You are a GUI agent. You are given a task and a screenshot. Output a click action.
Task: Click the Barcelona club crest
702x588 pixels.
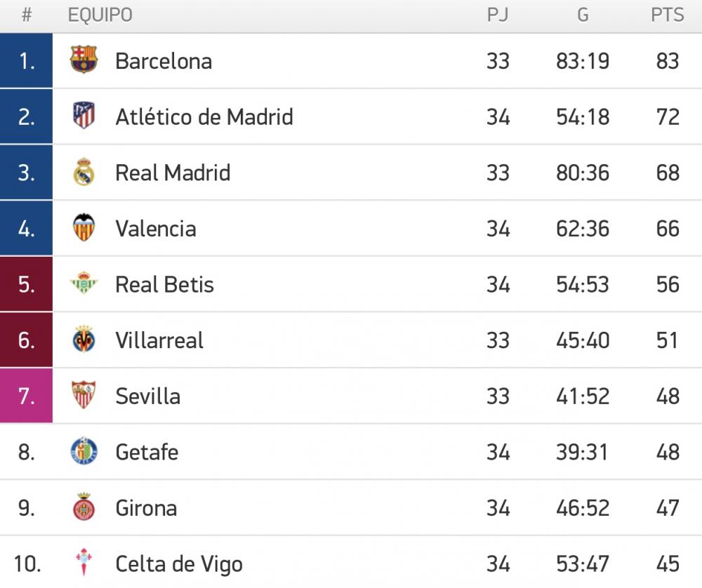[x=84, y=60]
